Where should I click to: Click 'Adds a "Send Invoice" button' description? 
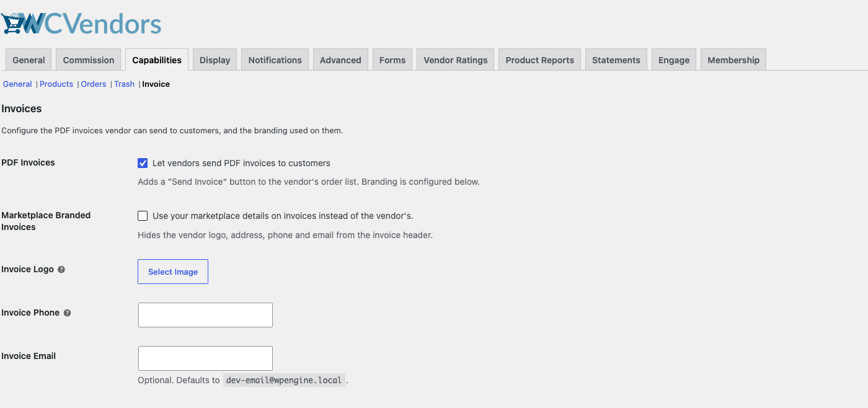(309, 182)
